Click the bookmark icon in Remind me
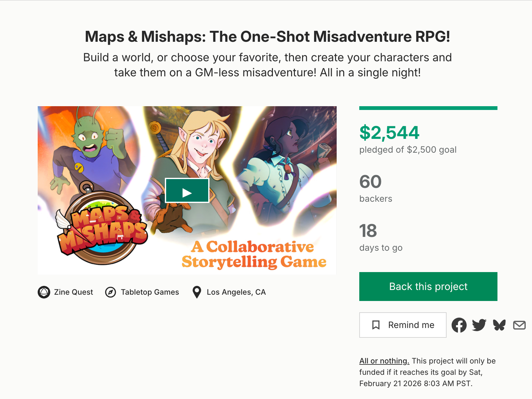 click(376, 325)
